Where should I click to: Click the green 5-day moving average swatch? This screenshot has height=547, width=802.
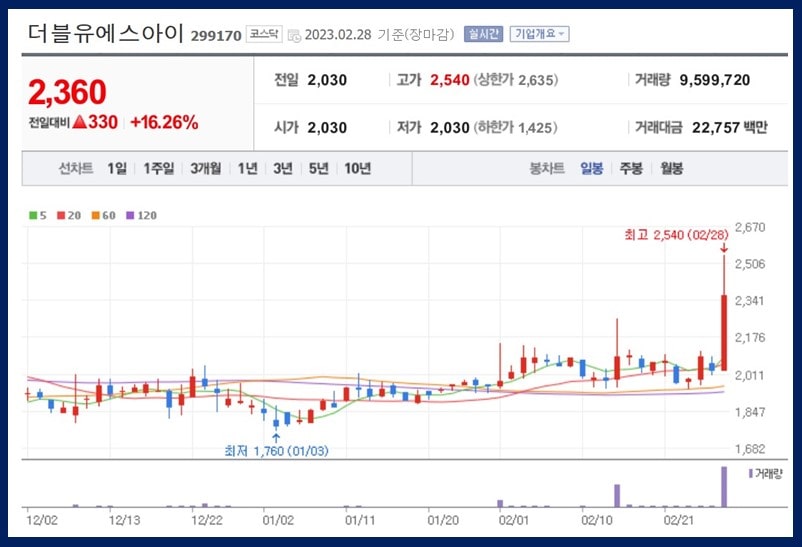tap(33, 215)
